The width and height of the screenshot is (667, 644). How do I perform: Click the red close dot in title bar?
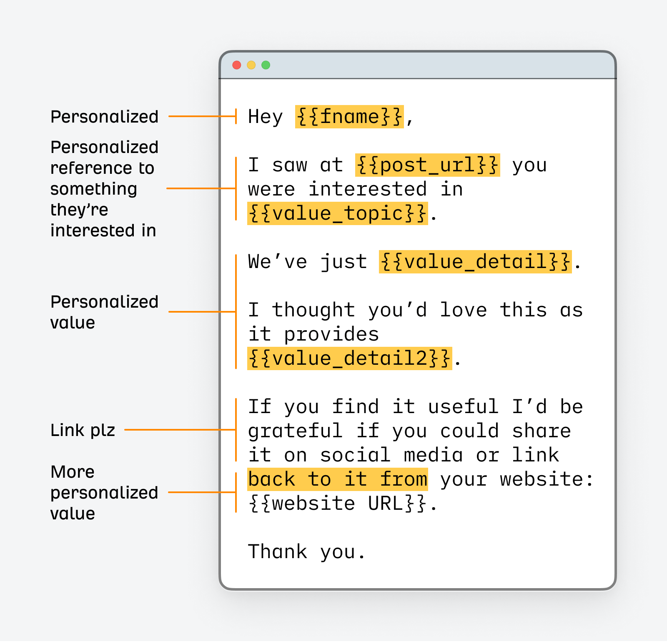(237, 65)
